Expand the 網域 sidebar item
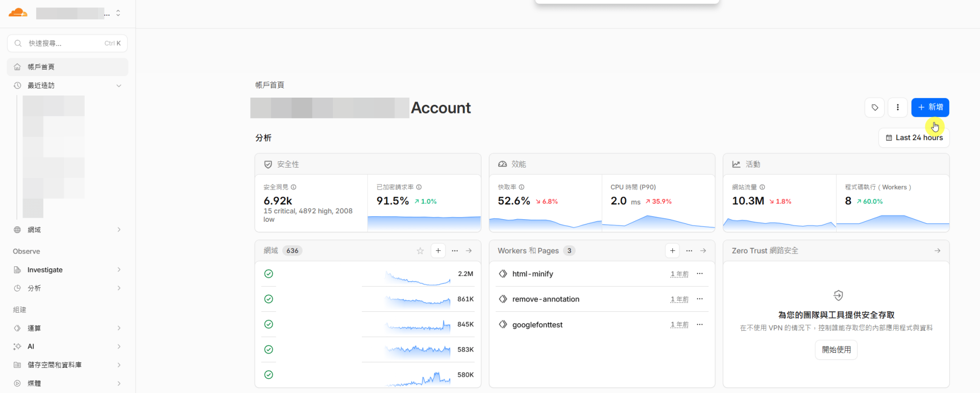Viewport: 980px width, 393px height. click(x=67, y=230)
